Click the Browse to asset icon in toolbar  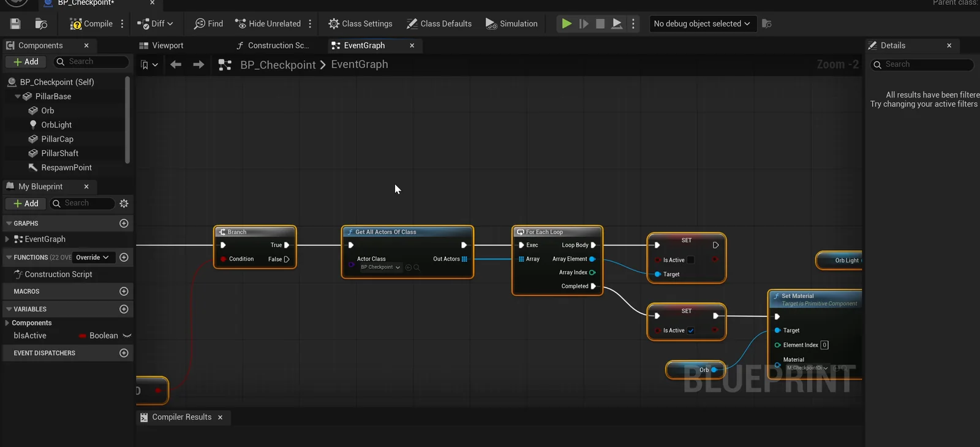(41, 24)
